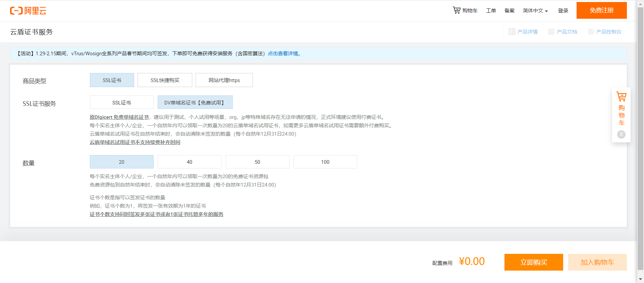This screenshot has height=283, width=644.
Task: Click the cart count badge showing 0
Action: tap(621, 134)
